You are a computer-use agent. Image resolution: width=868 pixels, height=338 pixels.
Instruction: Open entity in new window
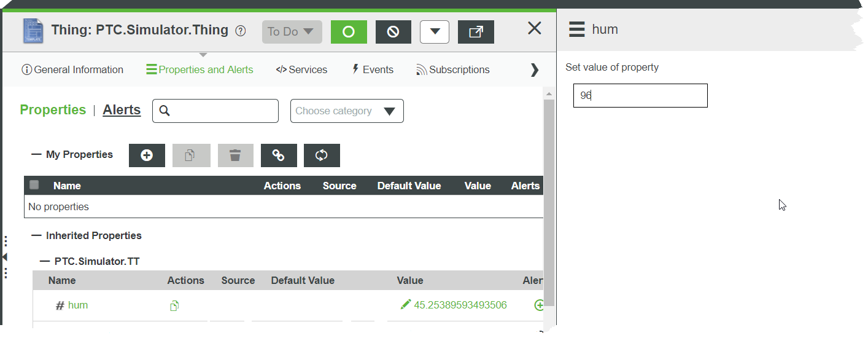coord(476,32)
